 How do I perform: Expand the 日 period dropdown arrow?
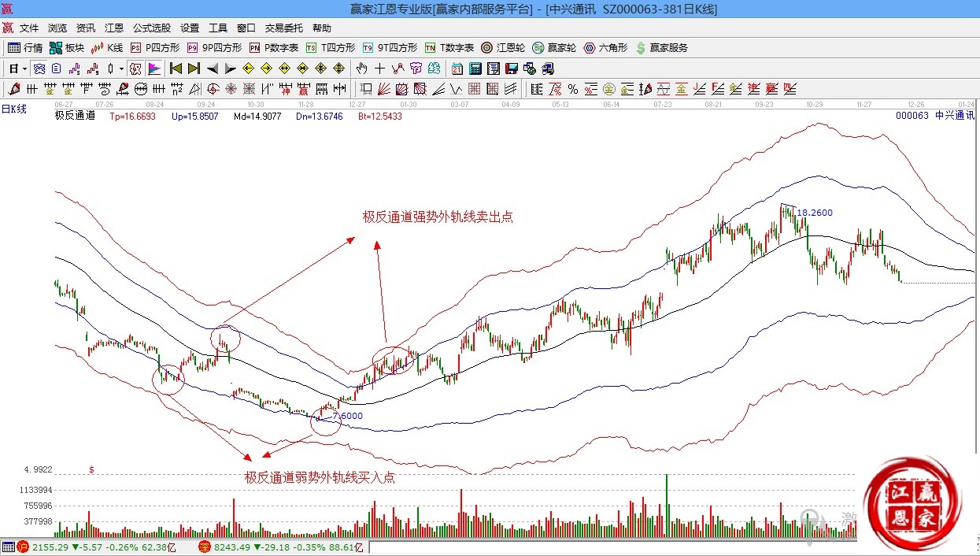coord(24,69)
